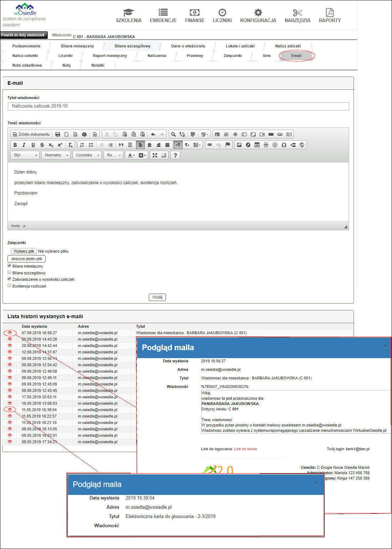
Task: Click the Center alignment icon
Action: tap(150, 145)
